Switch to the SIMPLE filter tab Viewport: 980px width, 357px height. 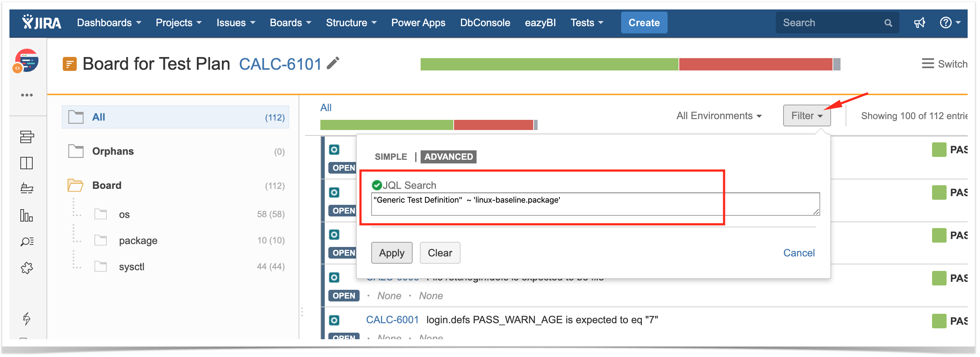[391, 157]
